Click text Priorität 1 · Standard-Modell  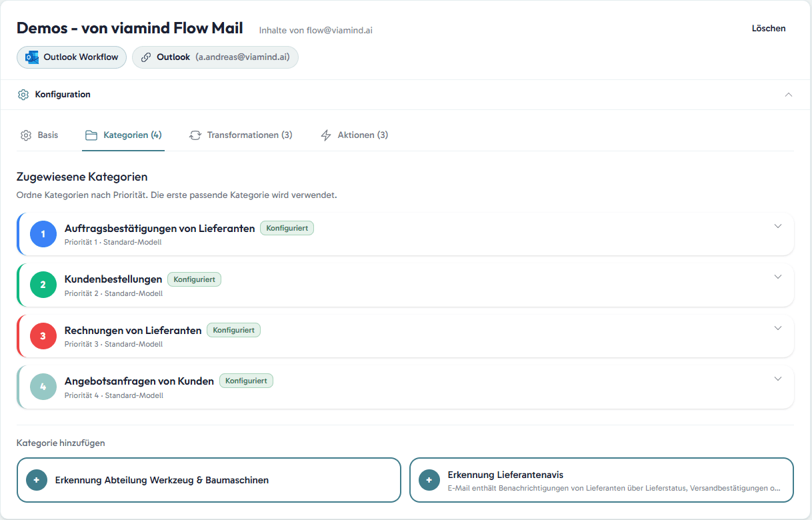[113, 242]
